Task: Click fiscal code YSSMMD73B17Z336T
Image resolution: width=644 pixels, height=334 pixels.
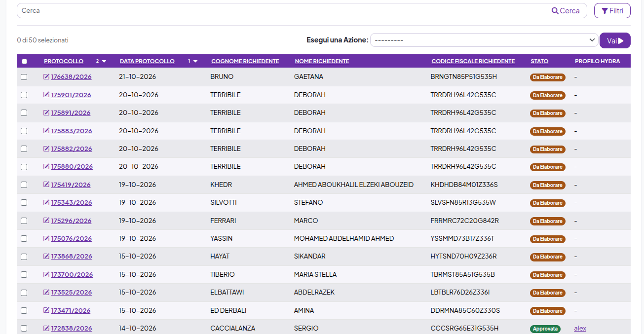Action: click(462, 238)
